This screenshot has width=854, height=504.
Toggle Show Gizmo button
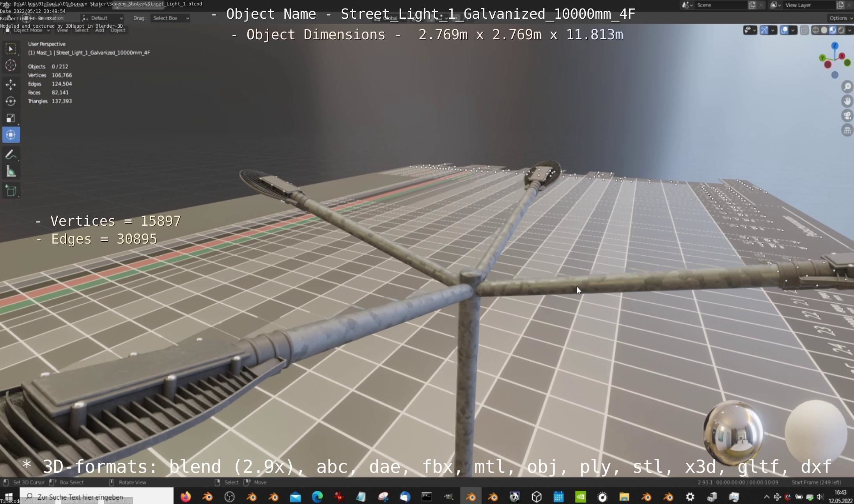[764, 30]
